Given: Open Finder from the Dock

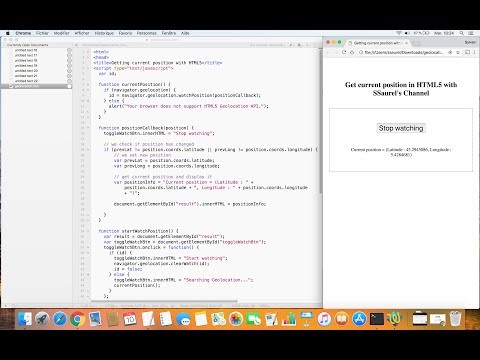Looking at the screenshot, I should [25, 319].
